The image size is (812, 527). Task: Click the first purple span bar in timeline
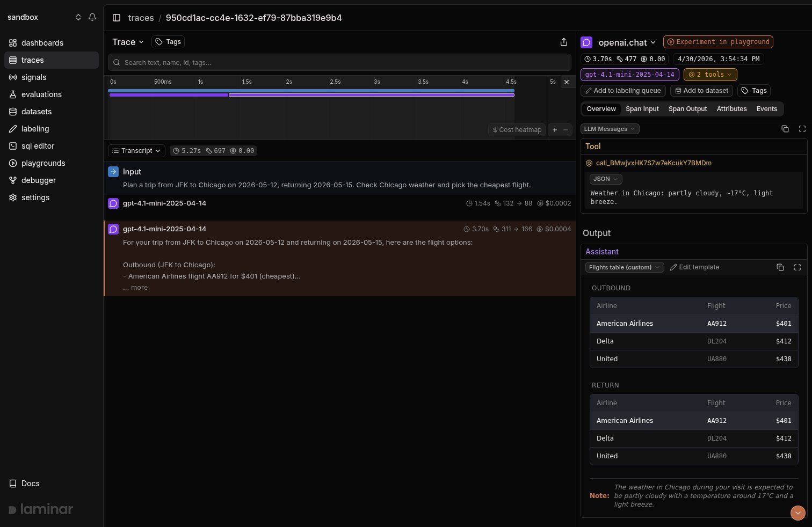(x=169, y=95)
